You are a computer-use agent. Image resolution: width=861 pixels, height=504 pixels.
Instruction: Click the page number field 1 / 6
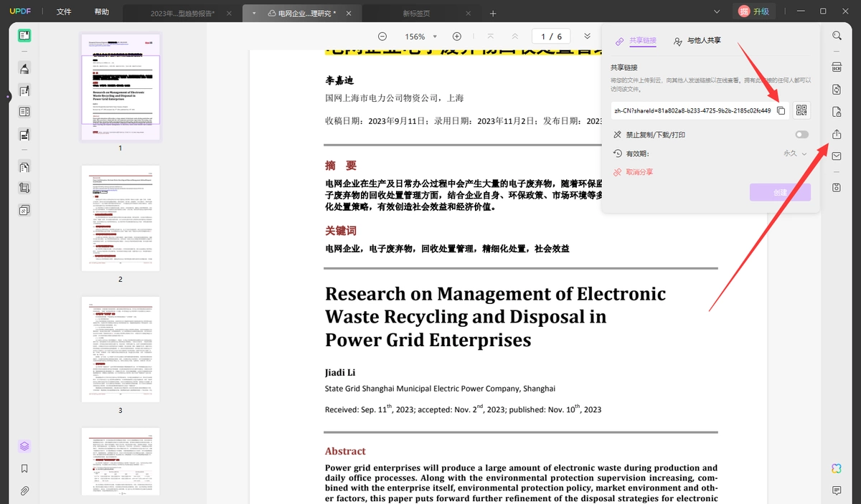coord(551,37)
